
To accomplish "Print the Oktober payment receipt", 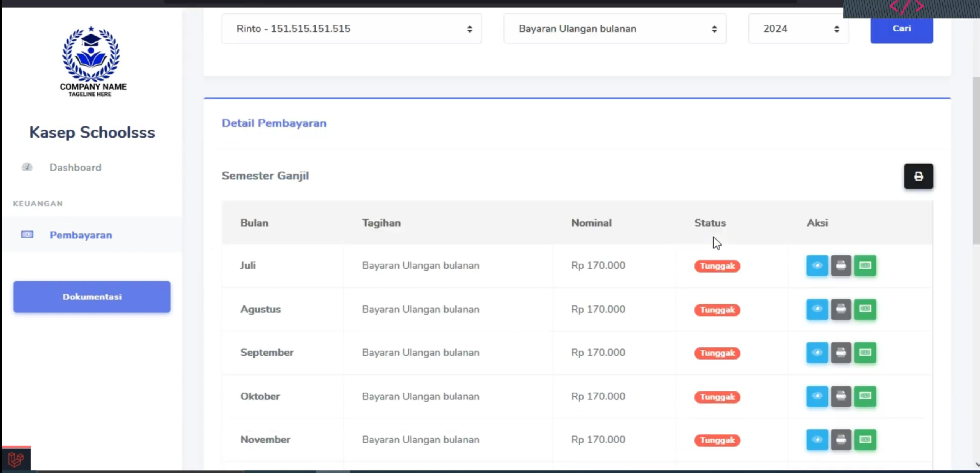I will pyautogui.click(x=841, y=396).
